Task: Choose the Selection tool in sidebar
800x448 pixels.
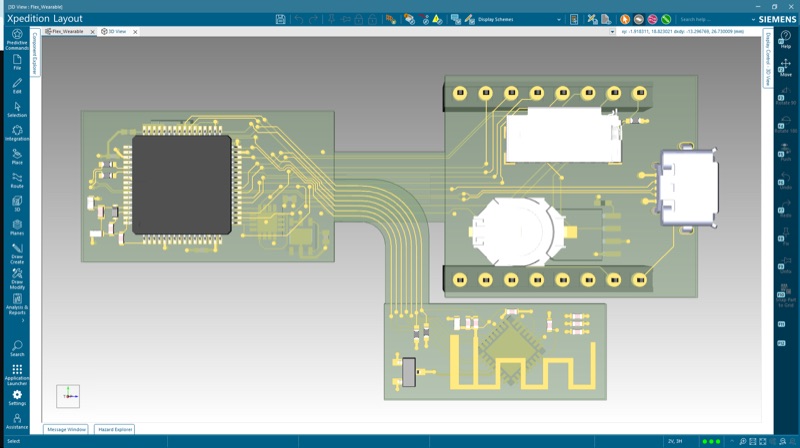Action: coord(17,109)
